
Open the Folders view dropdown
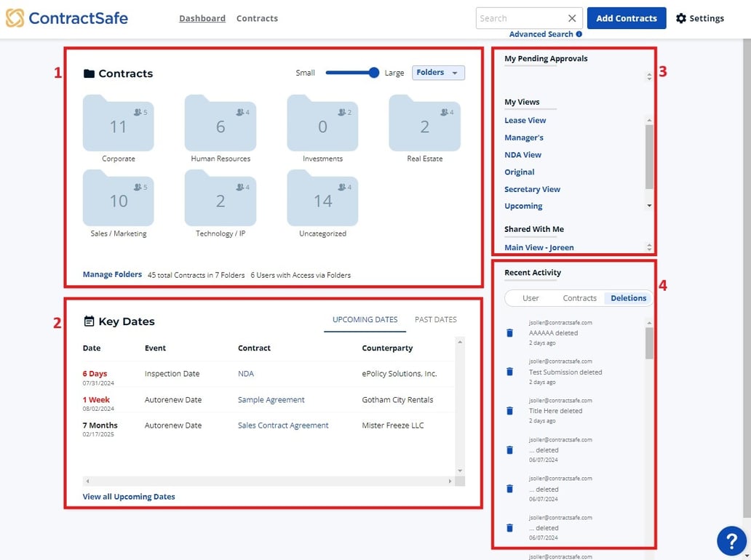438,73
